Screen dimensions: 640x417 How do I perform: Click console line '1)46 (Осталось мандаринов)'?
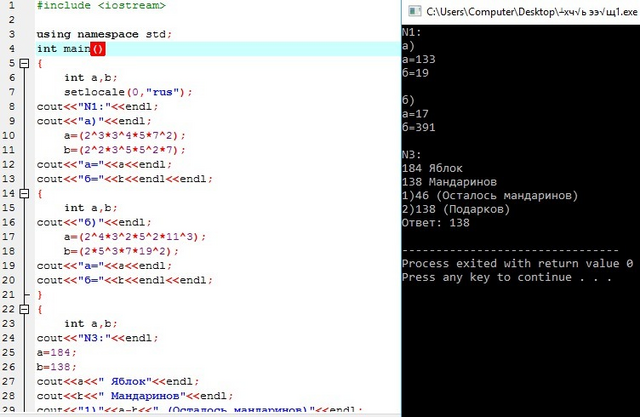pyautogui.click(x=490, y=196)
